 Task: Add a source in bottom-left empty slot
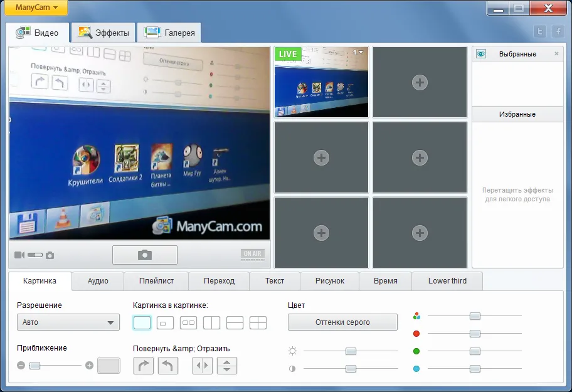click(x=321, y=233)
